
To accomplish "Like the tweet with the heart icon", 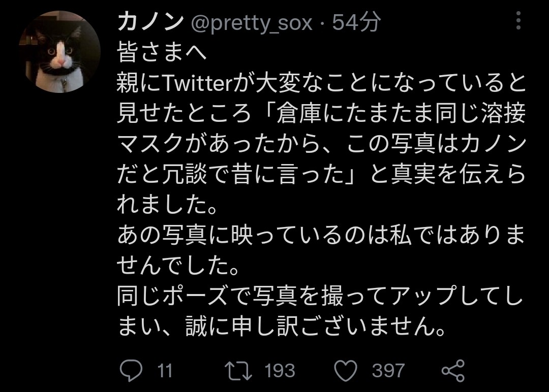I will pos(348,370).
